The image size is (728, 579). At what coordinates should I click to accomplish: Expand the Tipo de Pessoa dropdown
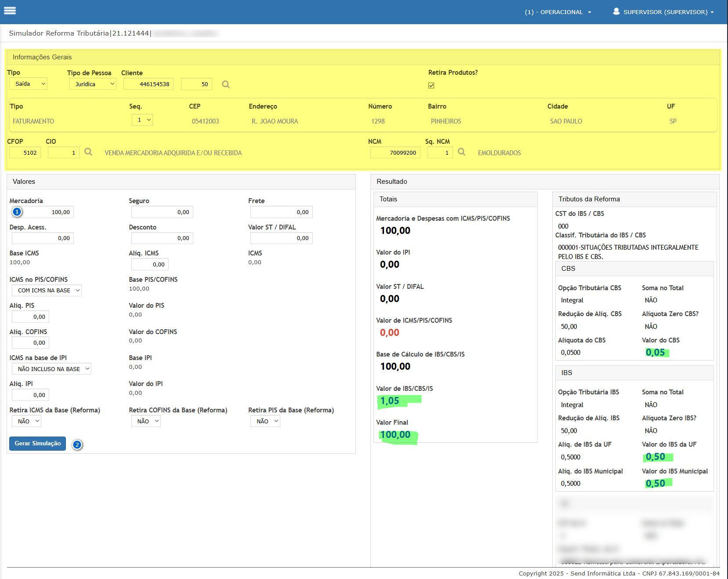93,84
